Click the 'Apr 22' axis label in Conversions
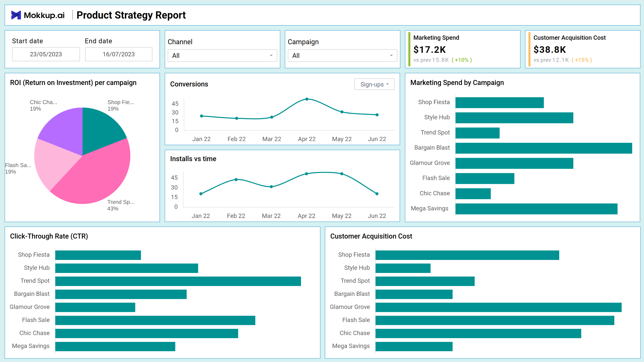The image size is (644, 362). point(307,139)
